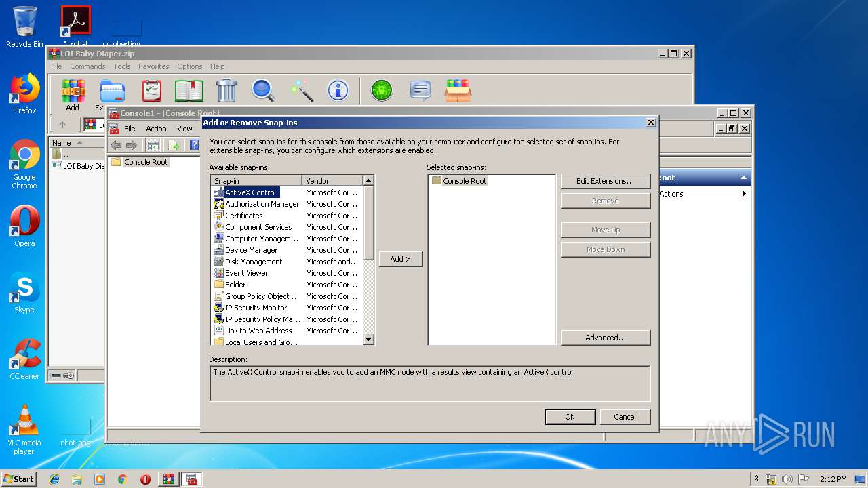Viewport: 868px width, 488px height.
Task: Click the Comment speech bubble icon in WinRAR
Action: point(420,90)
